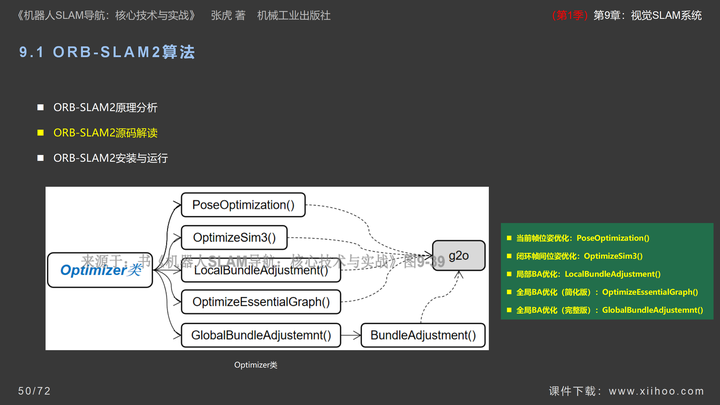Screen dimensions: 720x405
Task: Click the page number '50/72'
Action: 34,391
